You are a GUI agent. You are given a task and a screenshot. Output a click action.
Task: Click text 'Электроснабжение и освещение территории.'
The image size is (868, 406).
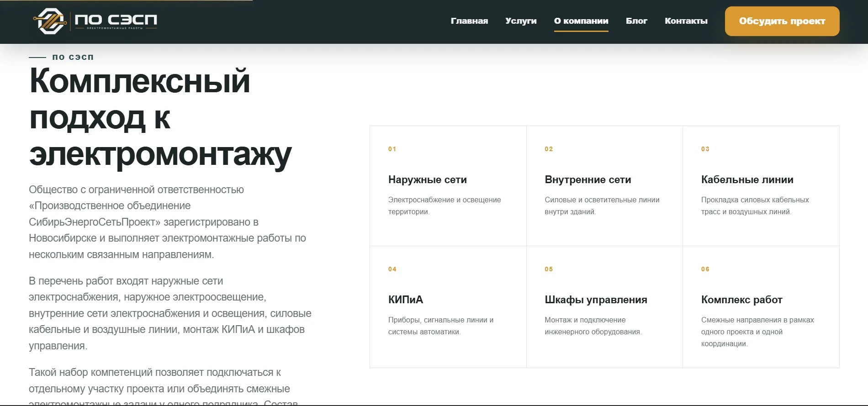445,206
